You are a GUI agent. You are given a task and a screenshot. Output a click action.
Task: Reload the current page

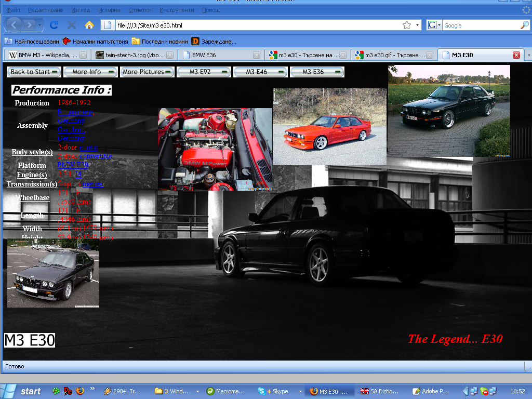click(54, 25)
